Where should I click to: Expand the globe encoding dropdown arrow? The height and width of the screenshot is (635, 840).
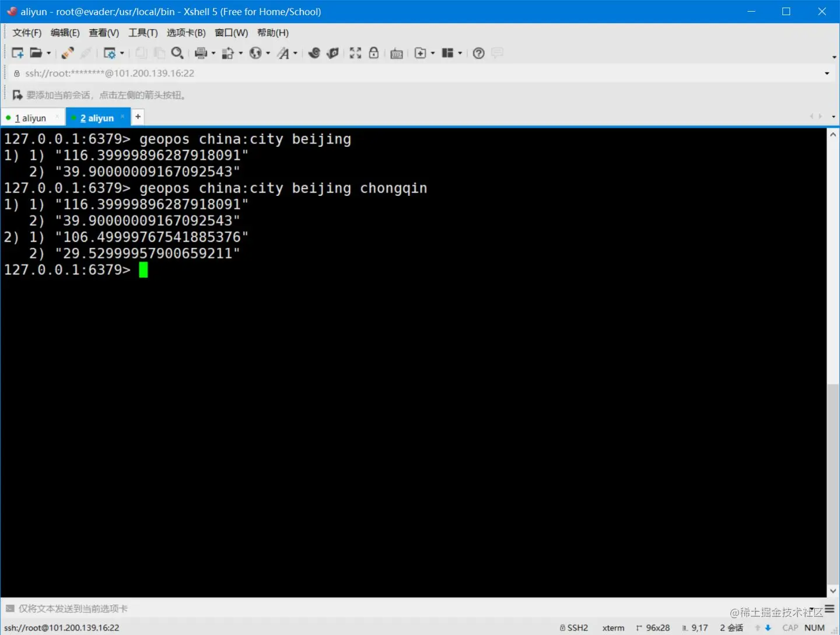tap(268, 53)
